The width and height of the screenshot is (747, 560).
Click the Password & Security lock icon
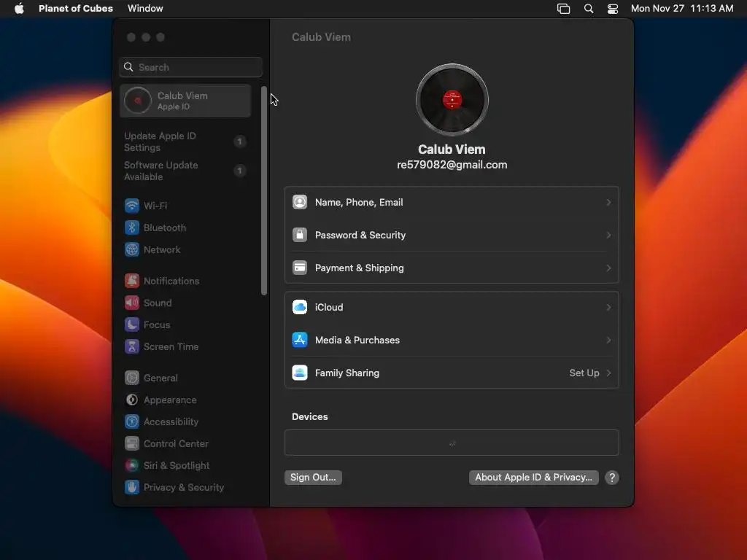tap(300, 236)
